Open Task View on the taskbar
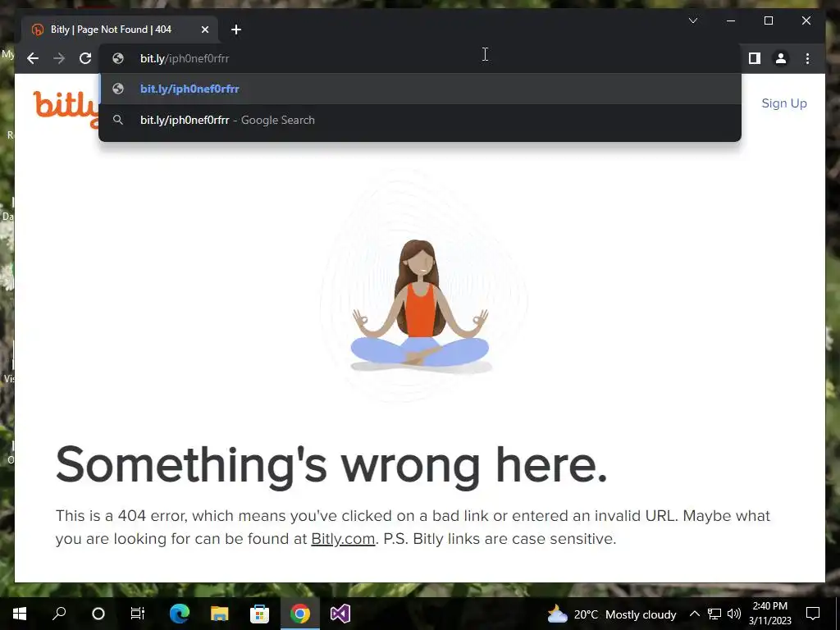840x630 pixels. 138,614
